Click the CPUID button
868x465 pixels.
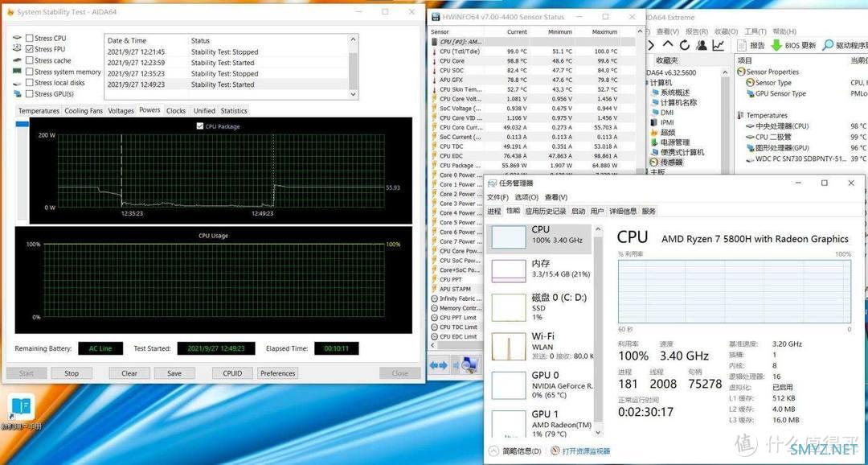[232, 373]
